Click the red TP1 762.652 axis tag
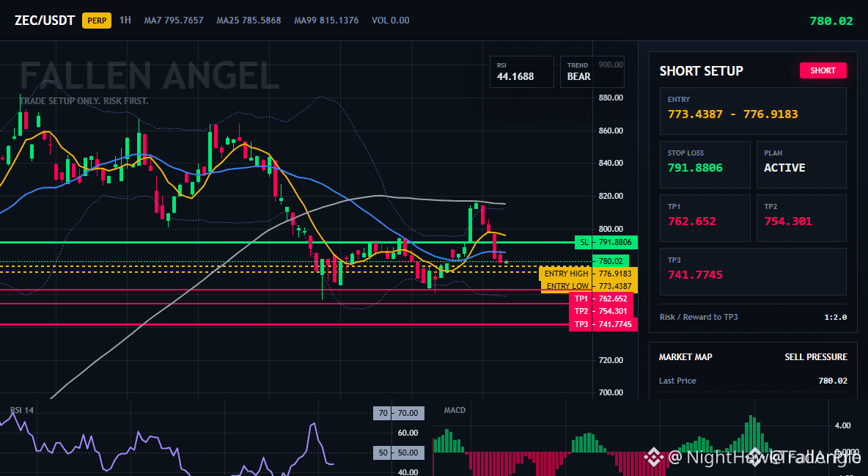The height and width of the screenshot is (476, 868). pos(603,299)
